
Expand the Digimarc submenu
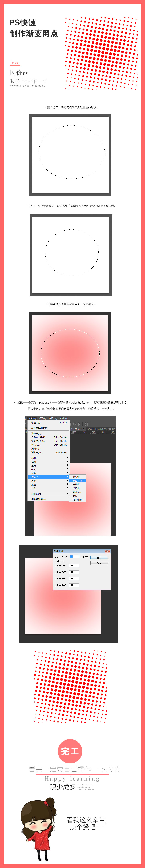pyautogui.click(x=48, y=494)
